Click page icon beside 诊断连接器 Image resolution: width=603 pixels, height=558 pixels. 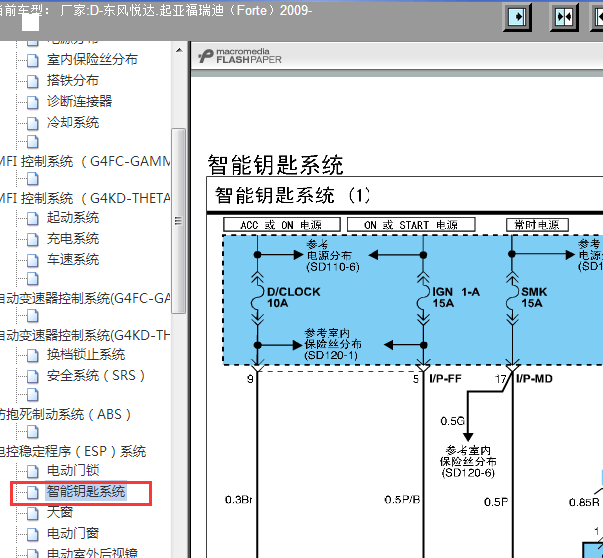[x=33, y=102]
